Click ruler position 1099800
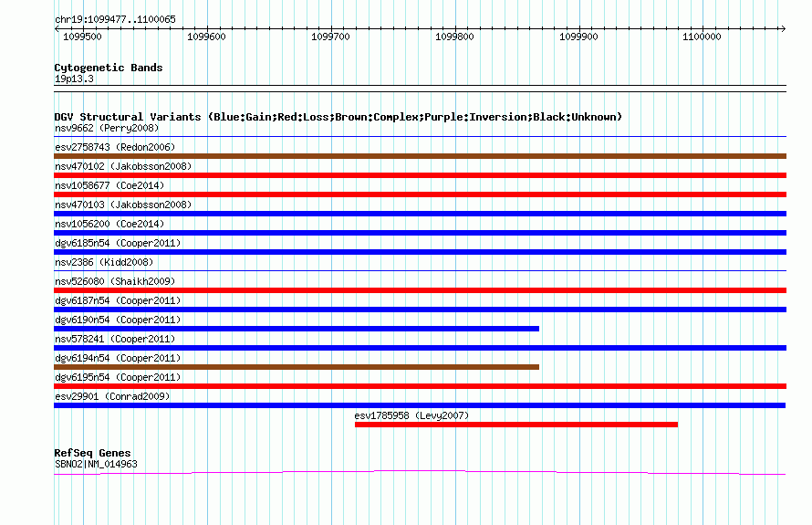 454,37
